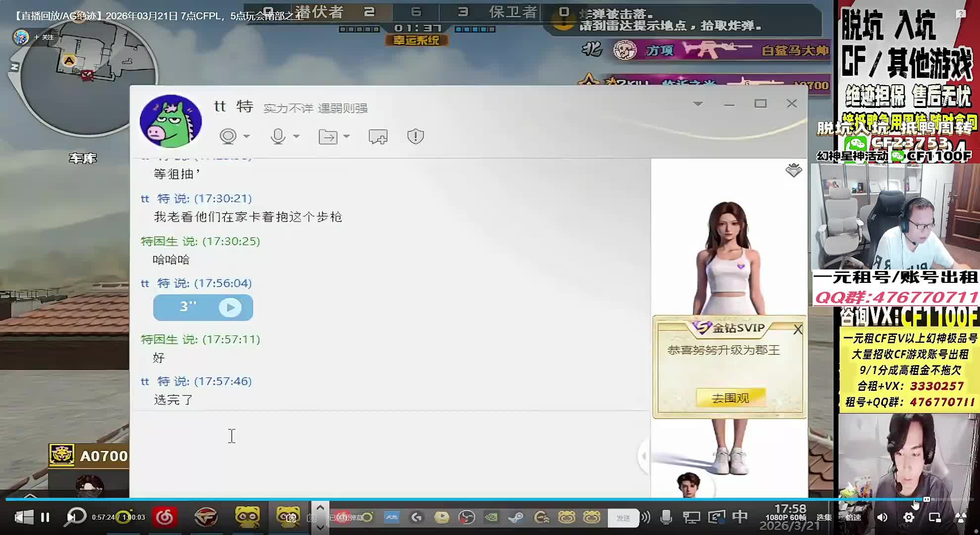Open the chat window title dropdown arrow

tap(698, 104)
